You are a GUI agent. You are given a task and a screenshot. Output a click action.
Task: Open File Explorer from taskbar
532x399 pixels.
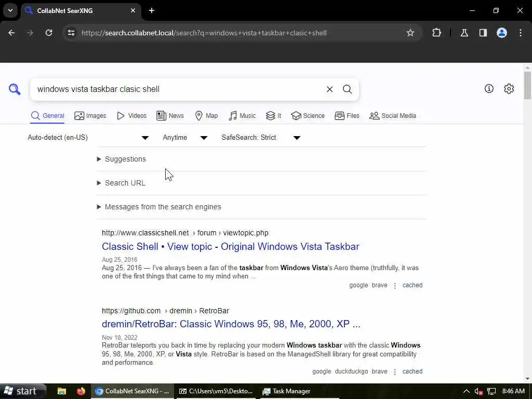61,391
